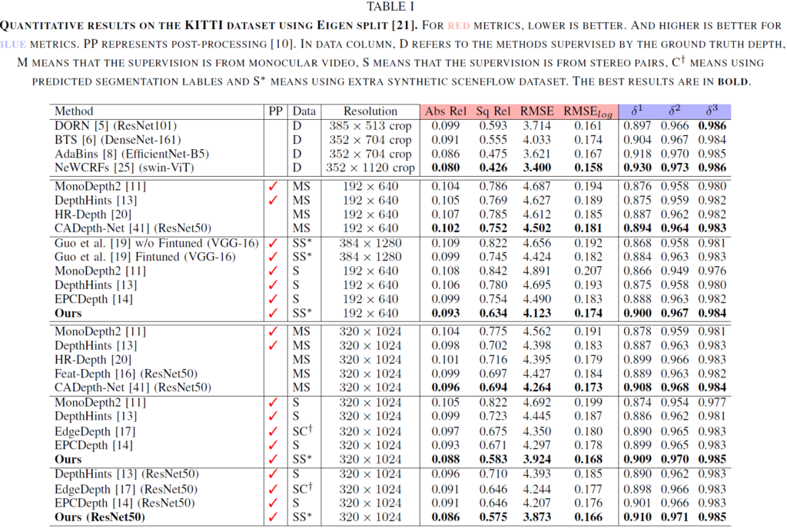Image resolution: width=787 pixels, height=532 pixels.
Task: Click the checkmark in the Ours 320 × 1024 SS* row
Action: tap(275, 460)
